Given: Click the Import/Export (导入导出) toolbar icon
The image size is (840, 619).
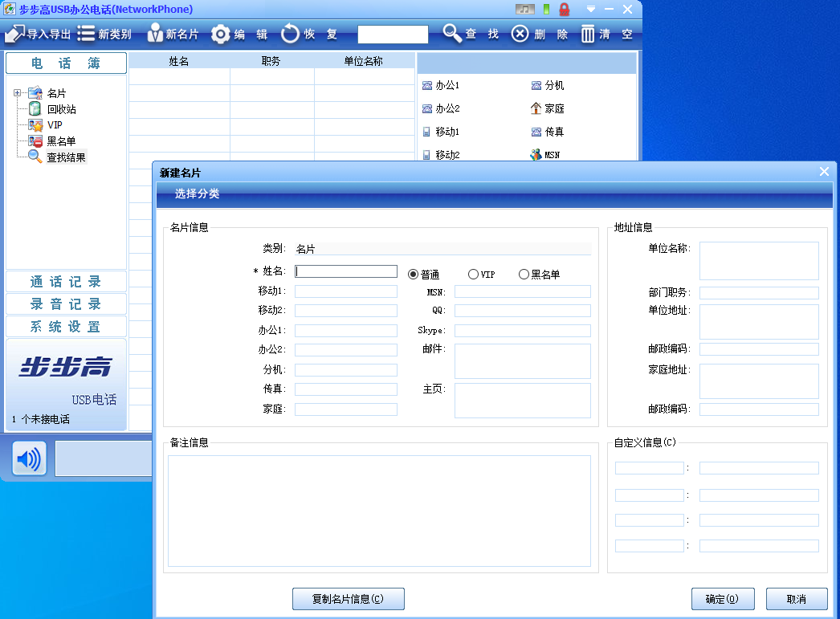Looking at the screenshot, I should coord(14,34).
